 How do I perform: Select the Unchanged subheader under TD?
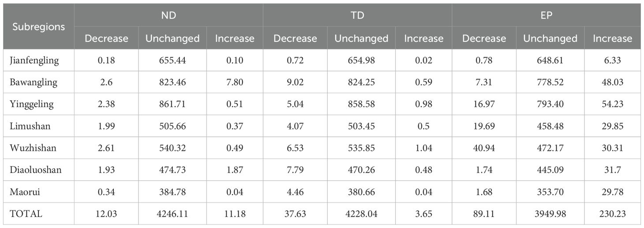(361, 38)
